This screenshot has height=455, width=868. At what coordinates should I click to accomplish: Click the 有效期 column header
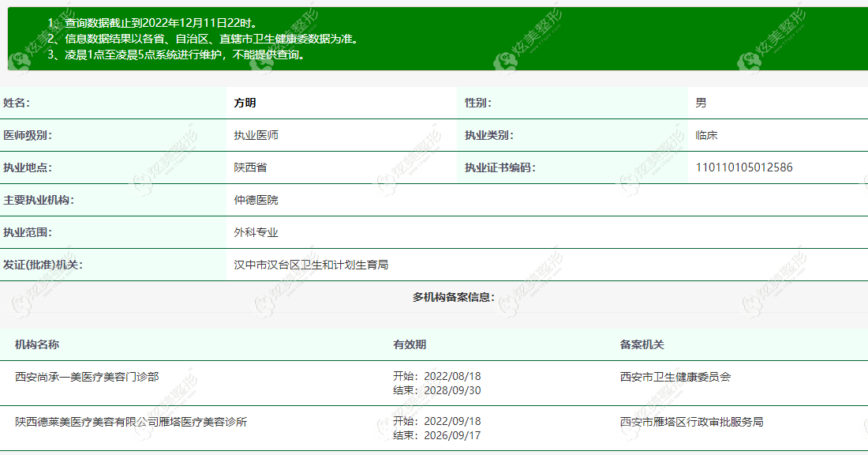point(410,344)
